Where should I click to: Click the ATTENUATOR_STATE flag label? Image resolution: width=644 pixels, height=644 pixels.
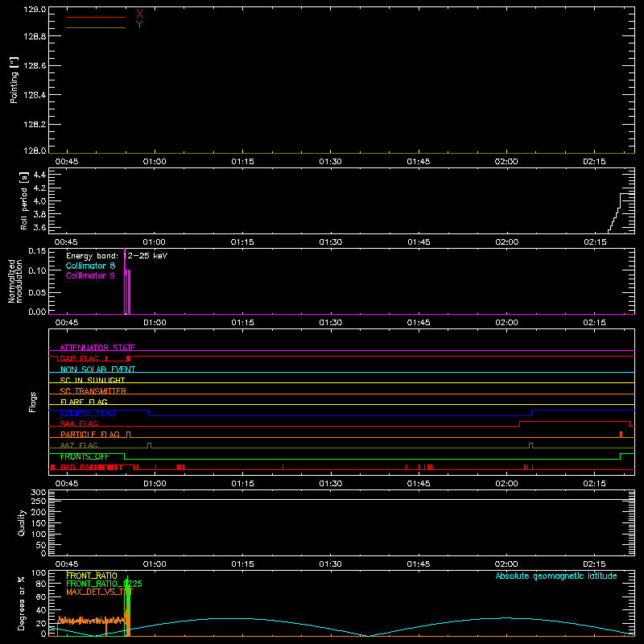(x=97, y=348)
